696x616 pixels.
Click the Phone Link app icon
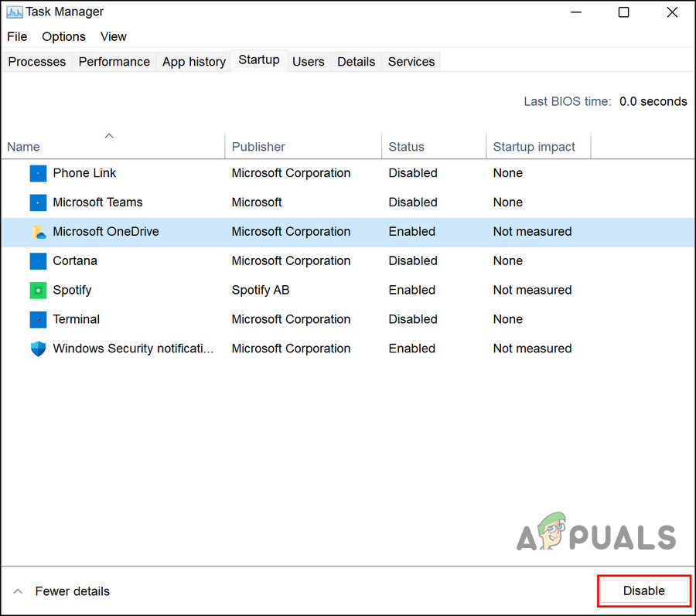[38, 173]
